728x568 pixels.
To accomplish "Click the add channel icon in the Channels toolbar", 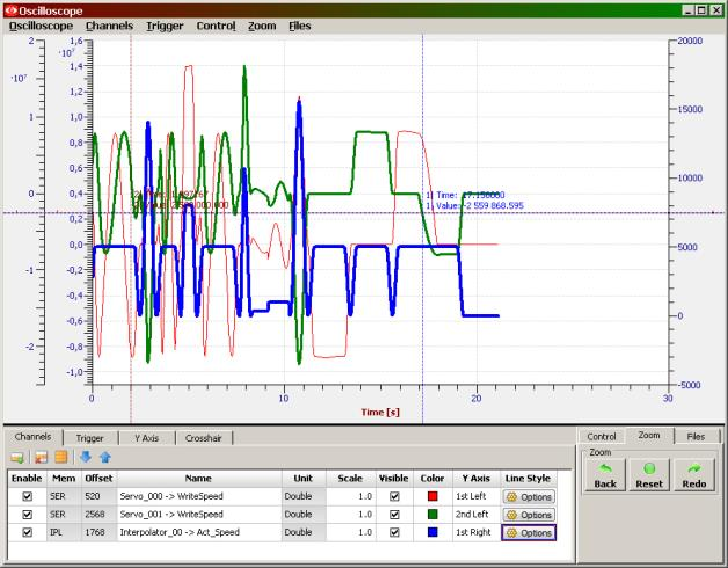I will [17, 457].
